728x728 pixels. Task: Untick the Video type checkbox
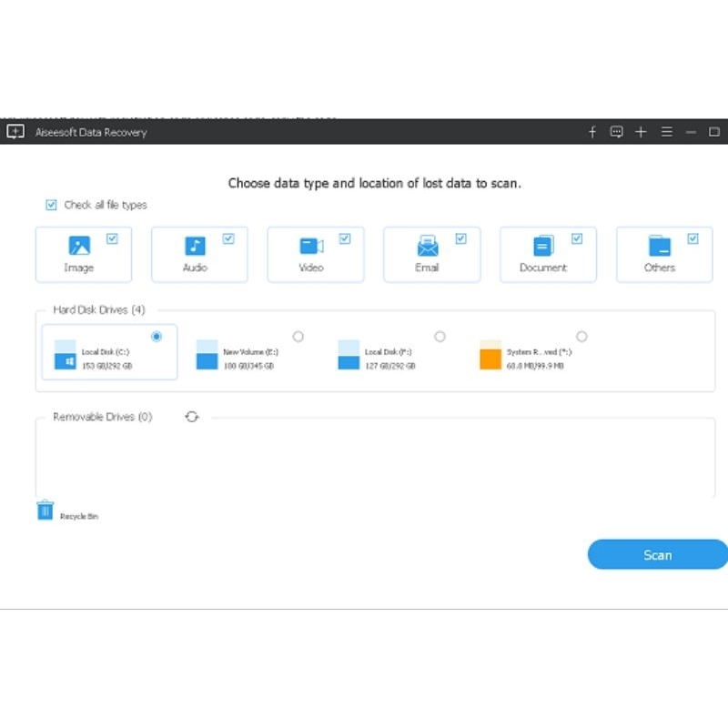pyautogui.click(x=345, y=238)
